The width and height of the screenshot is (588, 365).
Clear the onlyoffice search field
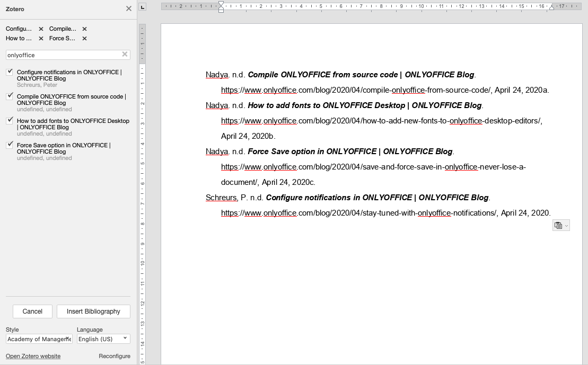[x=125, y=55]
